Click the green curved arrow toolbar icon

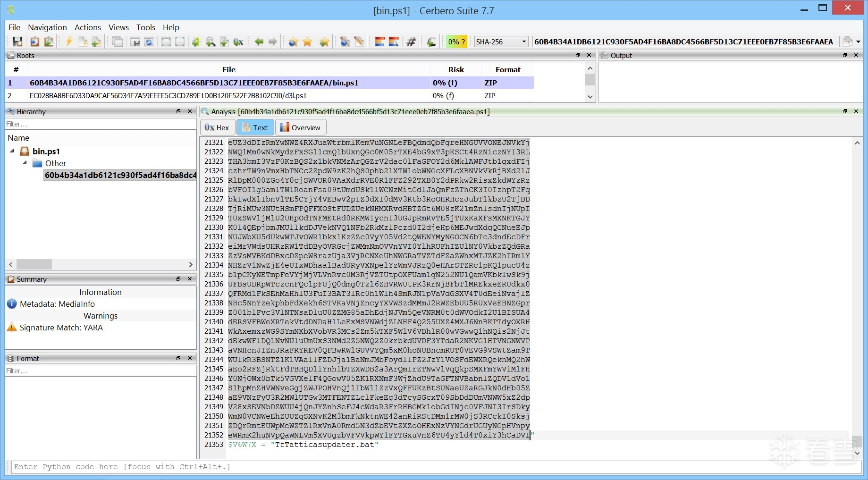coord(431,42)
